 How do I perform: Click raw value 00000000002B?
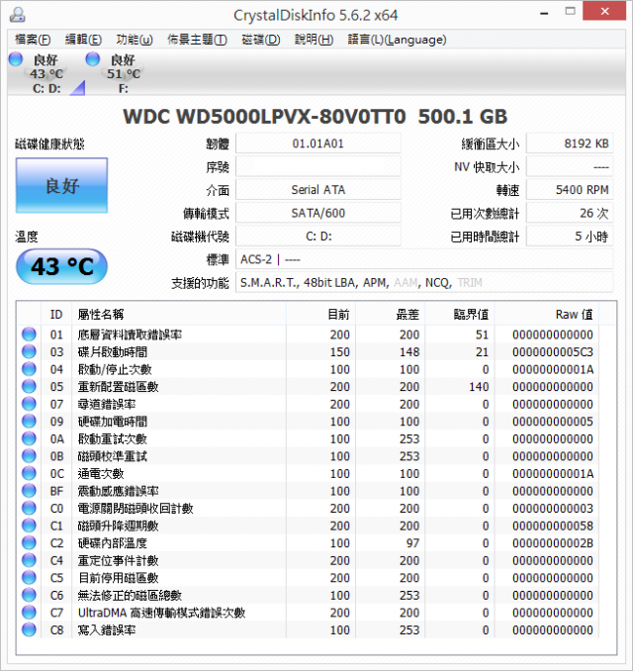(x=553, y=543)
